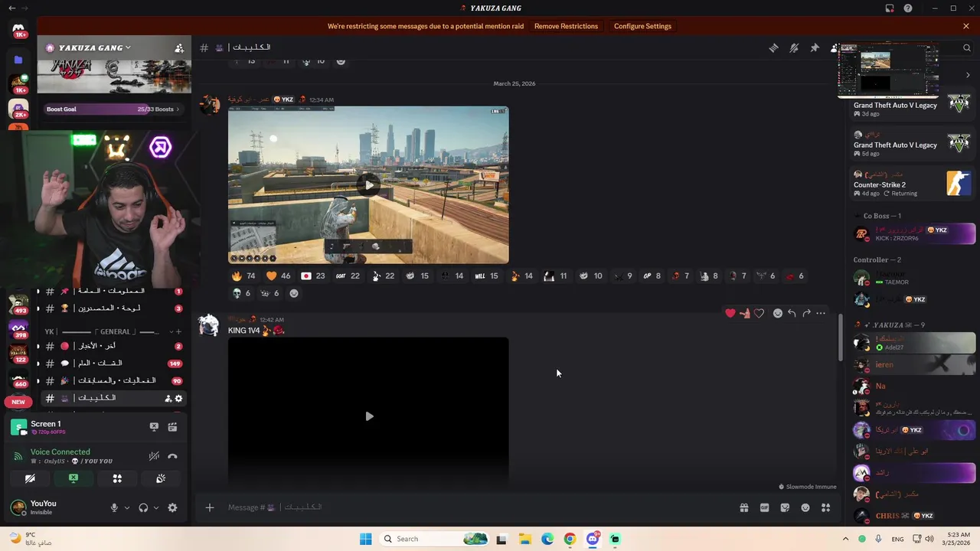Click Slowmode Immune label
Screen dimensions: 980x551
point(807,487)
